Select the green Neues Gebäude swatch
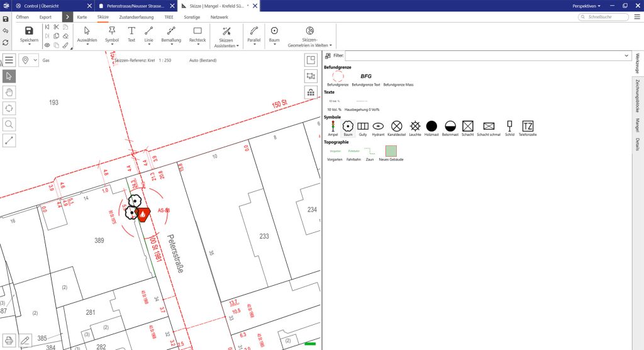This screenshot has height=350, width=644. 391,151
